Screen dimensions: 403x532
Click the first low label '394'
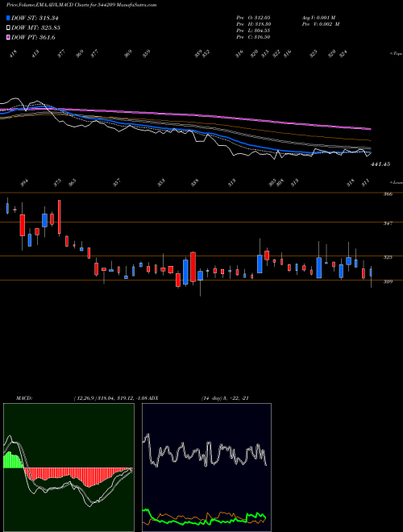click(x=24, y=184)
